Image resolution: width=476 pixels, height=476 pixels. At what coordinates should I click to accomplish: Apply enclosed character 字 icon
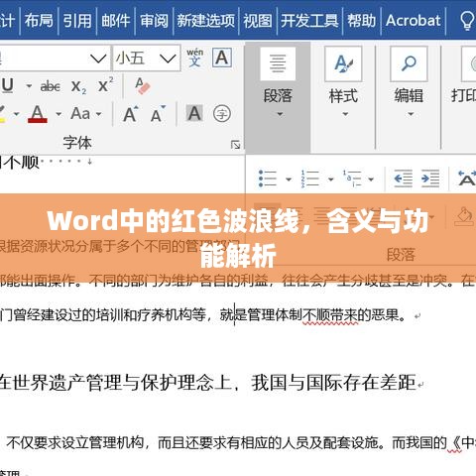(222, 114)
